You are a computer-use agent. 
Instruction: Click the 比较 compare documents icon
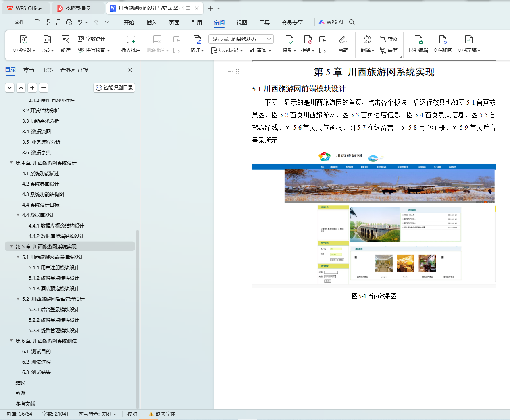(47, 39)
